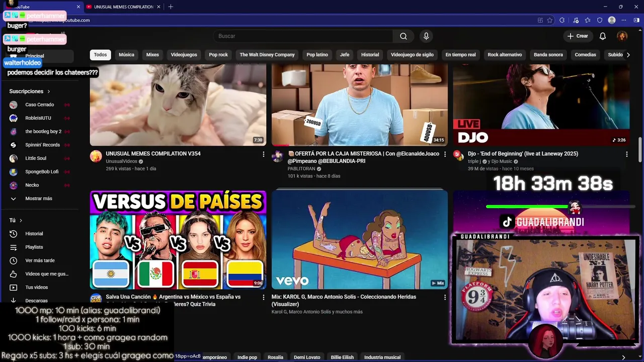Click the page vertical scrollbar
Image resolution: width=644 pixels, height=362 pixels.
click(x=640, y=150)
